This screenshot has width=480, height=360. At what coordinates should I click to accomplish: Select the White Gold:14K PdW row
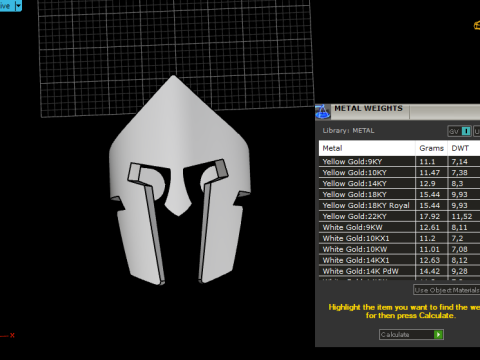tap(399, 271)
